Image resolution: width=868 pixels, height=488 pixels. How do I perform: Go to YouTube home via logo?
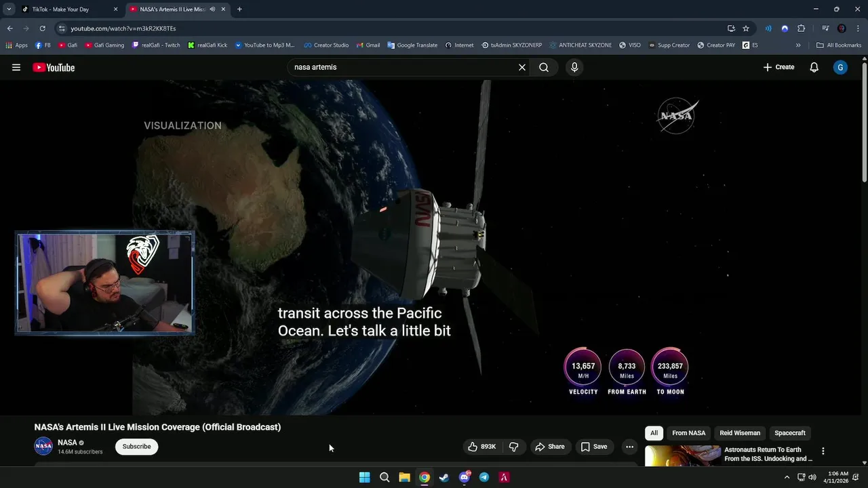tap(54, 67)
